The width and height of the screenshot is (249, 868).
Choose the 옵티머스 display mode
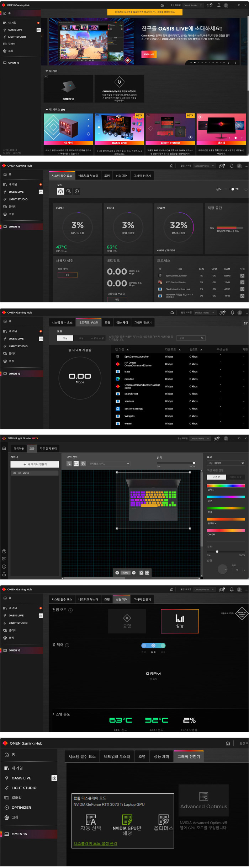pyautogui.click(x=164, y=823)
